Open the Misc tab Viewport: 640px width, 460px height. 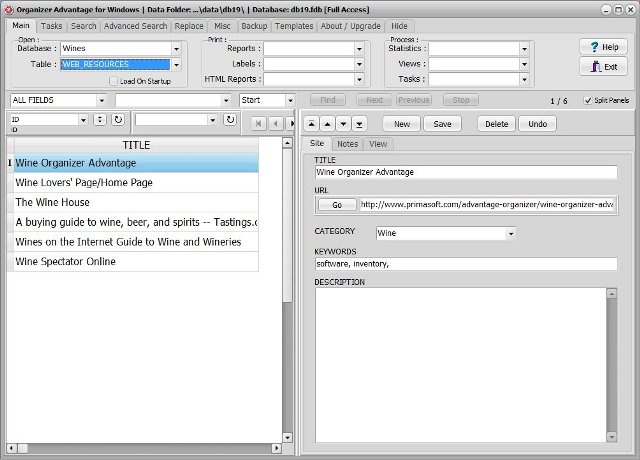coord(222,26)
